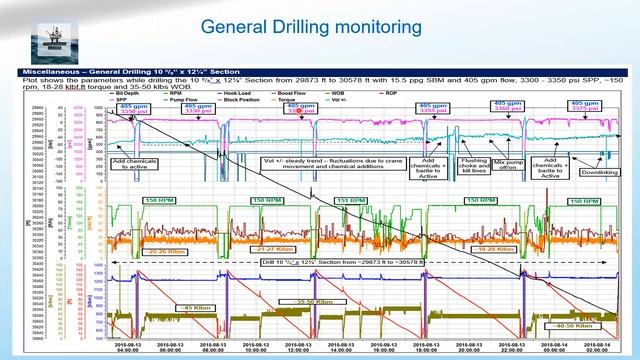Image resolution: width=640 pixels, height=360 pixels.
Task: Click the 'Vol +/- steady trend' annotation box
Action: (x=333, y=164)
